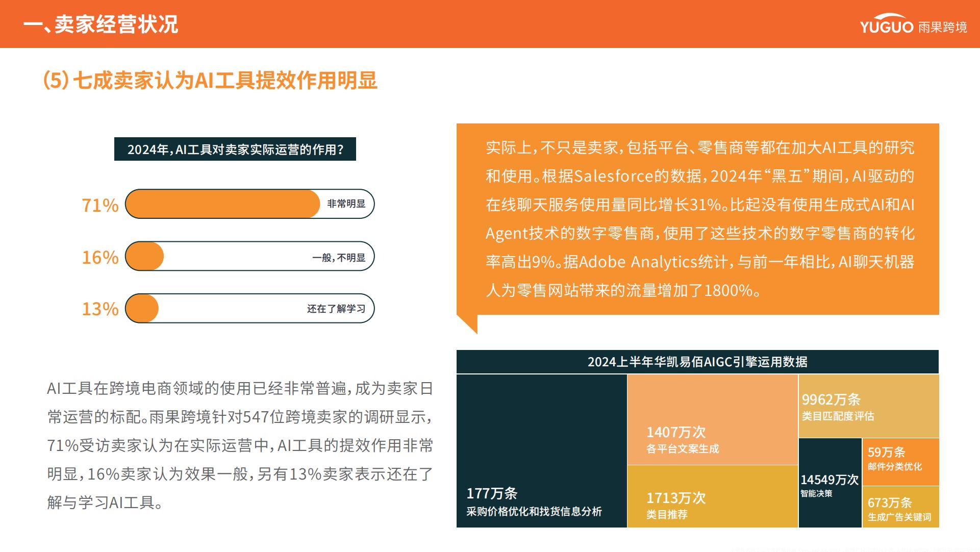Click the 还在了解学习 bar label
Screen dimensions: 980x552
pos(336,309)
